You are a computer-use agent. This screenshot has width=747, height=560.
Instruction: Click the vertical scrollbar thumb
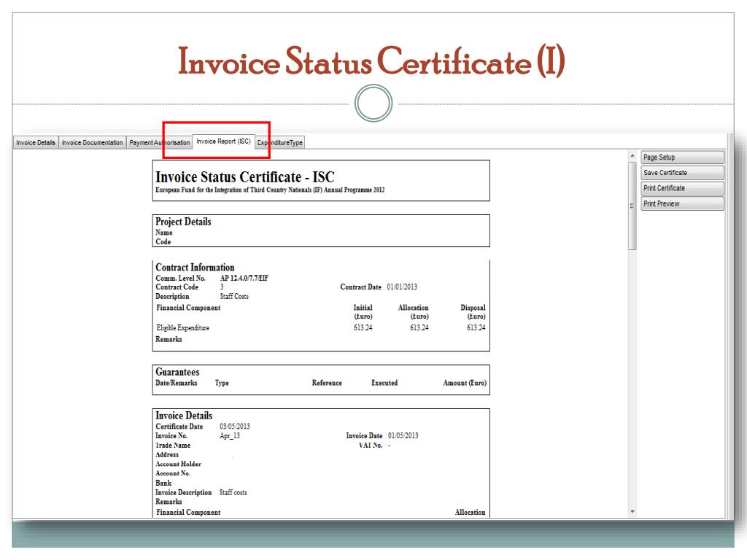click(x=632, y=206)
